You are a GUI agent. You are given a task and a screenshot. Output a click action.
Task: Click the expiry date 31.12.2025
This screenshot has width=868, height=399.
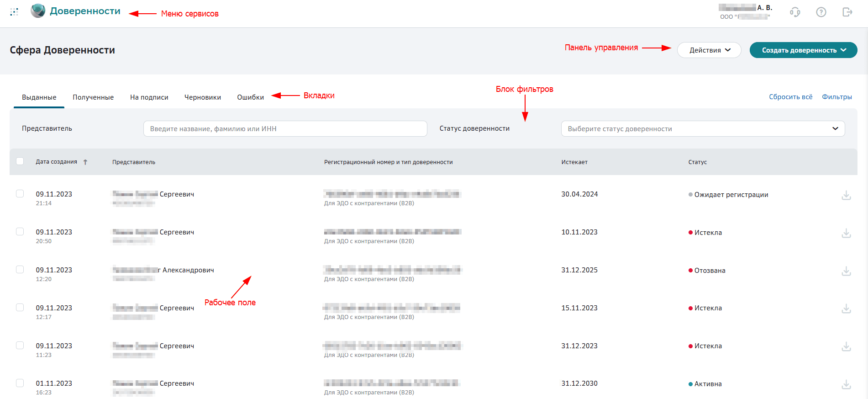click(579, 270)
